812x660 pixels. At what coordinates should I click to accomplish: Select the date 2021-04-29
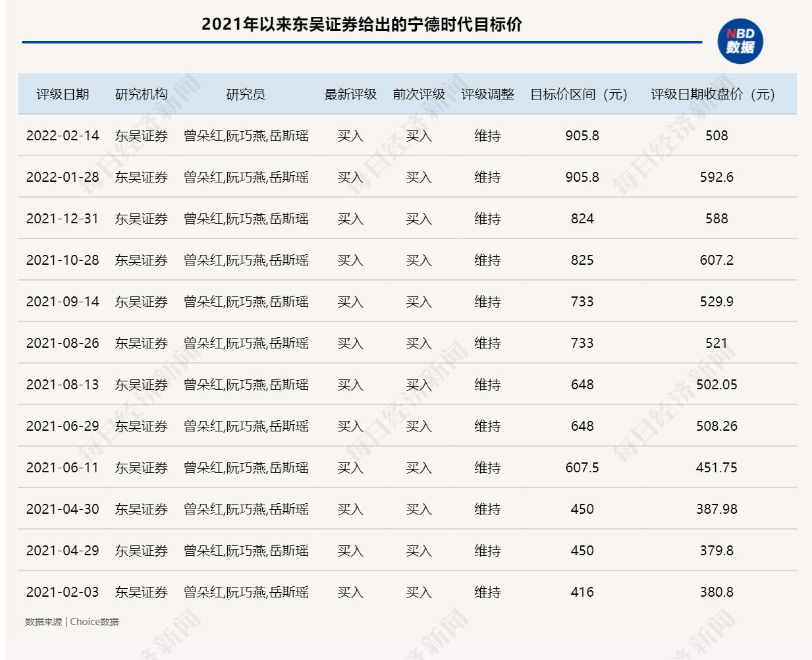click(x=63, y=551)
